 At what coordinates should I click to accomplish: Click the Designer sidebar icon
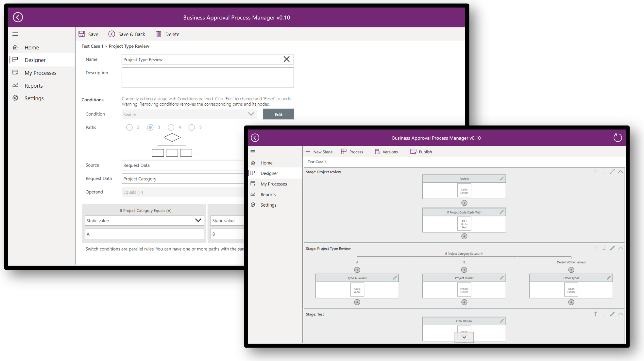click(x=16, y=60)
